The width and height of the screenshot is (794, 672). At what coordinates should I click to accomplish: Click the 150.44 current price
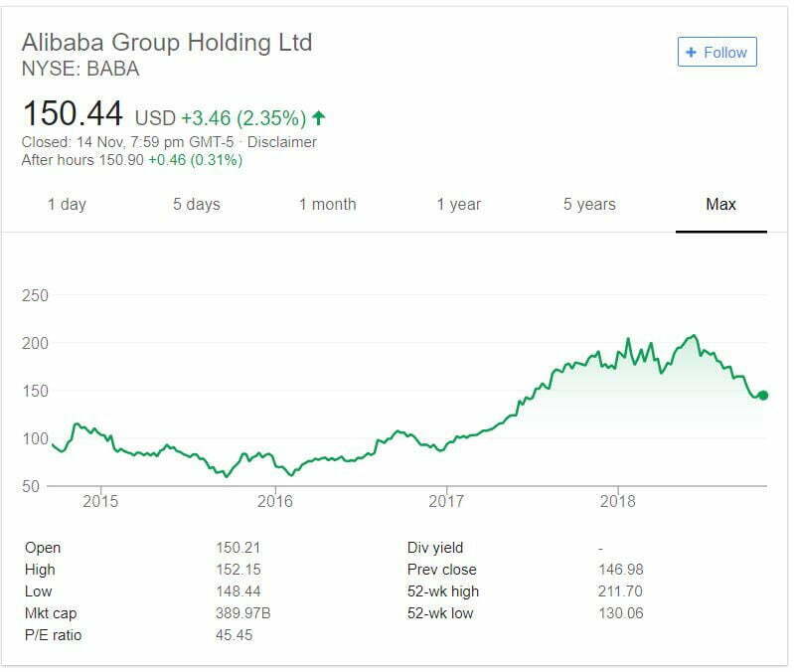click(x=73, y=113)
